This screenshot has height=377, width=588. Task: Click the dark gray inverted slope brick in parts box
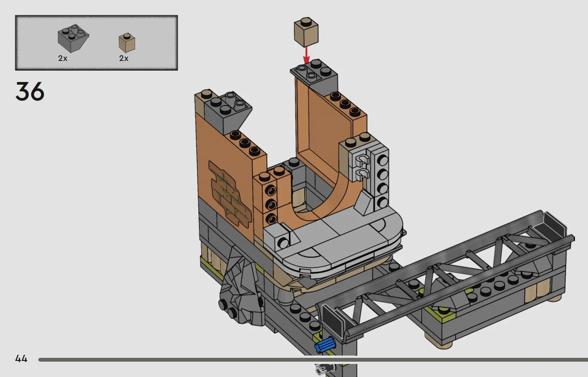click(x=73, y=38)
